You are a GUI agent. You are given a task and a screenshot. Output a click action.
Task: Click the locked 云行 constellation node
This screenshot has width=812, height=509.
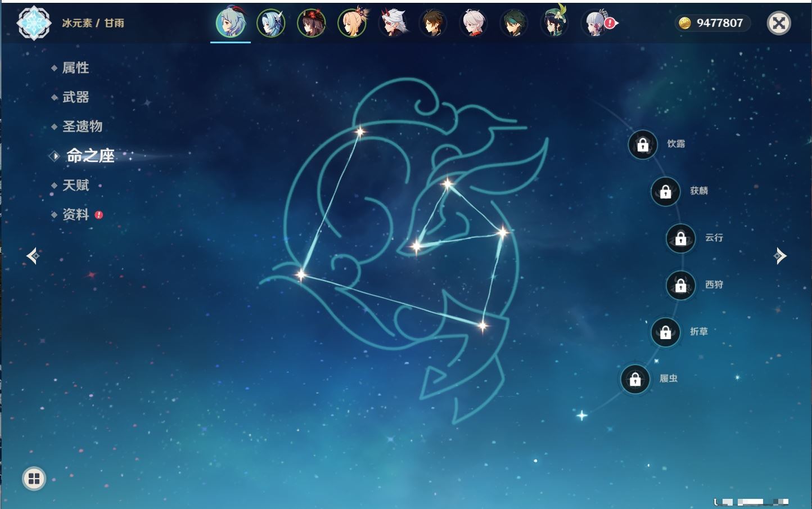(681, 238)
